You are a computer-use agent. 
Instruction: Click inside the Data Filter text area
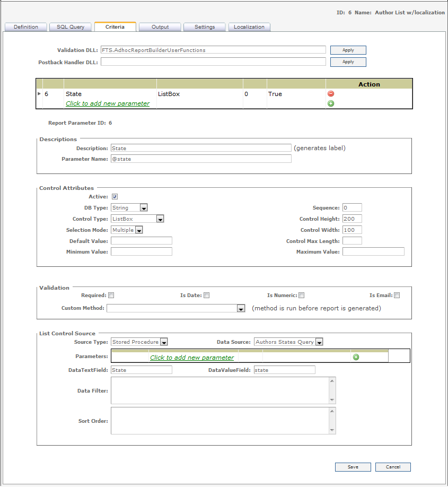220,390
